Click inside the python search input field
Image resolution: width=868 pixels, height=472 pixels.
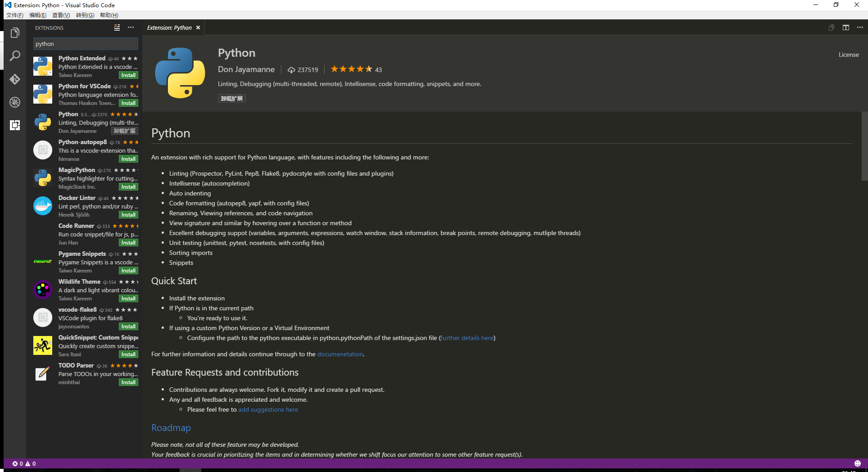[x=85, y=44]
